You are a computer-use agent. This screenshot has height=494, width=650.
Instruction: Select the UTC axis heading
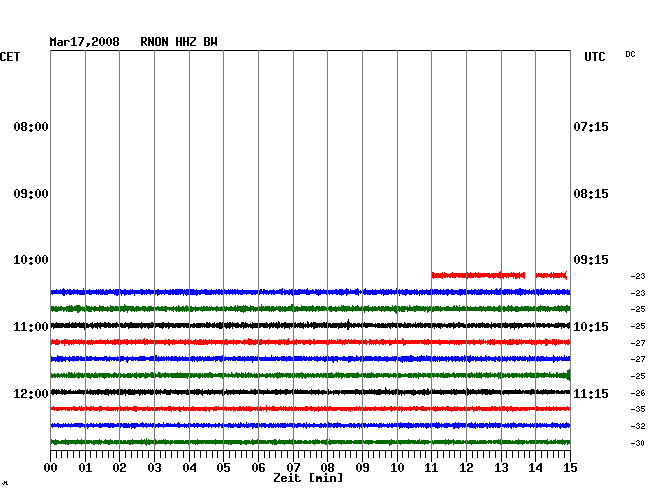click(595, 57)
